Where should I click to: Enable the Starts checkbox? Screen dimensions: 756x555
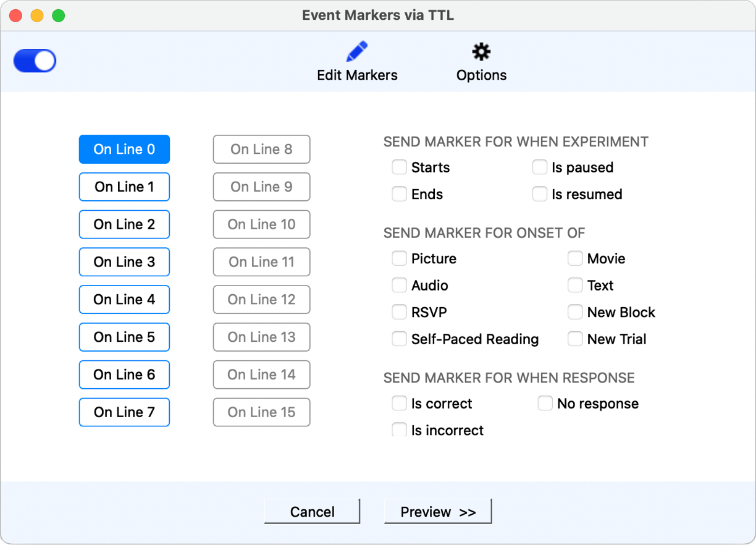point(400,167)
